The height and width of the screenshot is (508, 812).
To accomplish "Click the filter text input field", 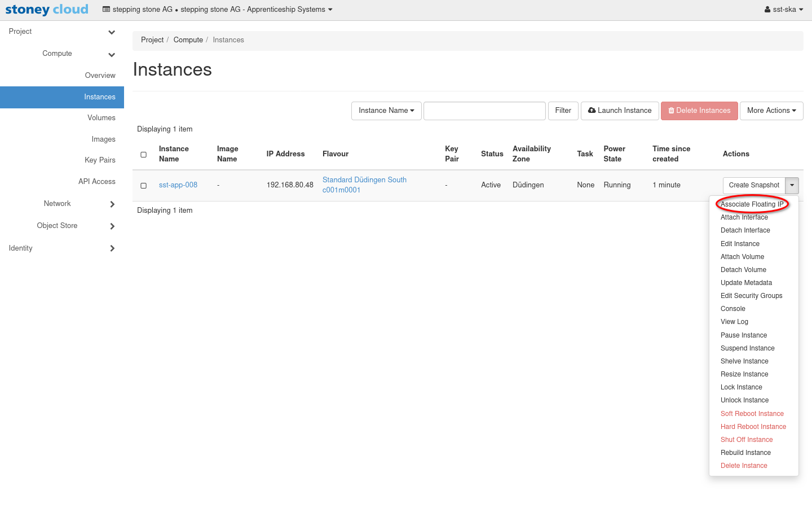I will coord(484,111).
